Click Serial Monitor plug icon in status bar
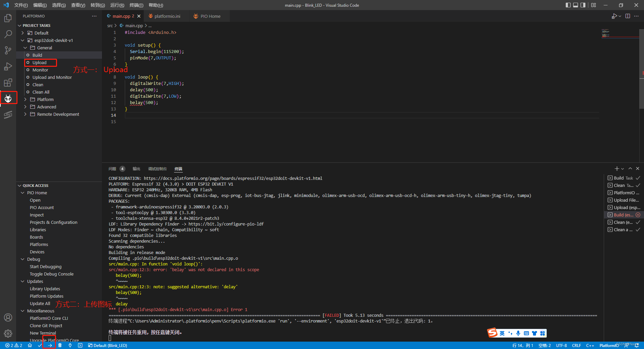The image size is (644, 349). (70, 345)
